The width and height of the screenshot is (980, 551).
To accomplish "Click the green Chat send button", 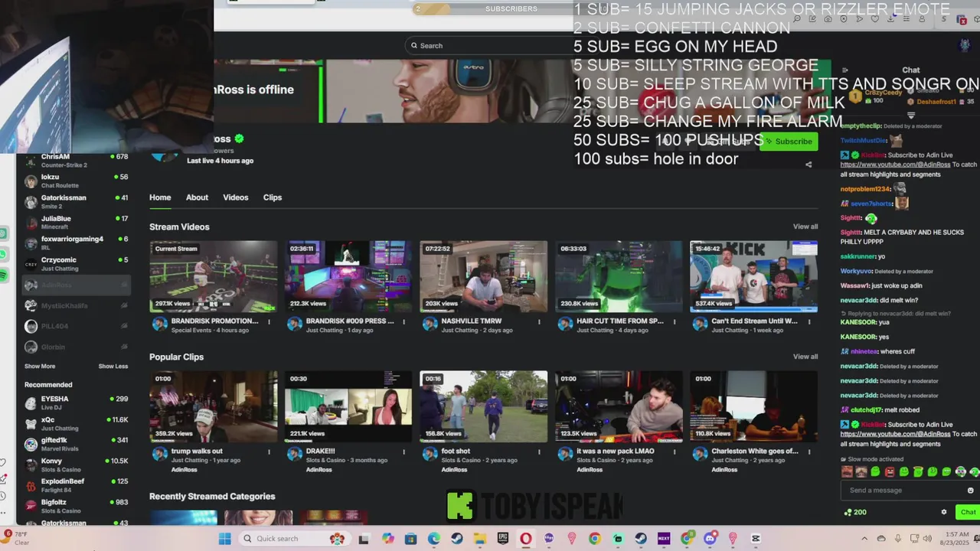I will point(968,512).
